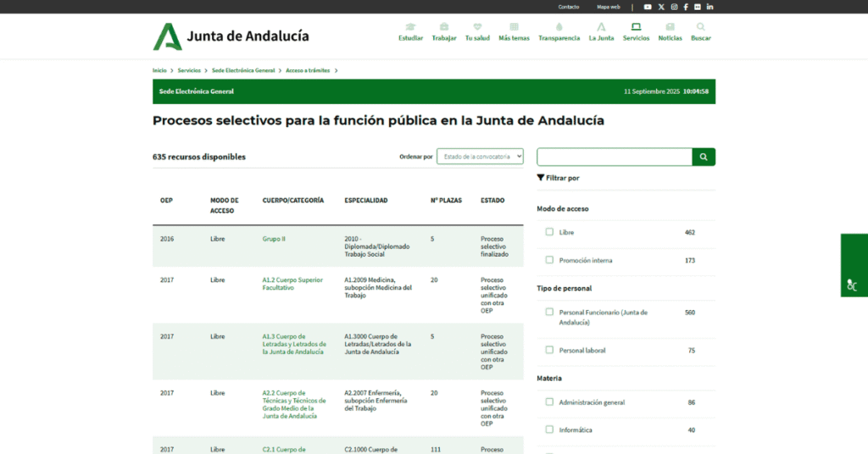
Task: Click the 'Tipo de personal' filter heading
Action: [x=564, y=288]
